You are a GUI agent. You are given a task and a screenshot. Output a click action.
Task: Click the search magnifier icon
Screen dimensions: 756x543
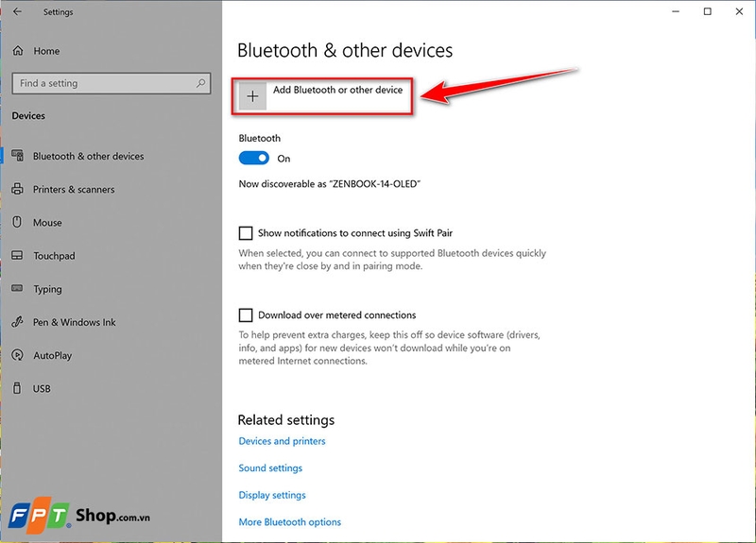[x=200, y=83]
